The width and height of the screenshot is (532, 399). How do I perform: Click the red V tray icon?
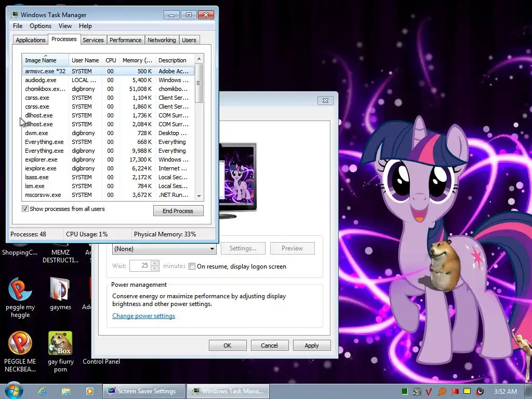(429, 392)
